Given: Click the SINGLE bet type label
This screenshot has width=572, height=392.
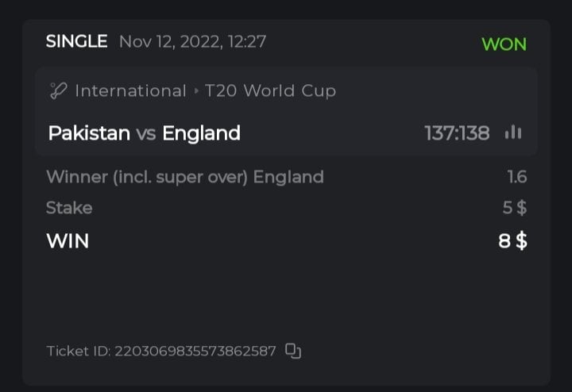Looking at the screenshot, I should click(76, 42).
